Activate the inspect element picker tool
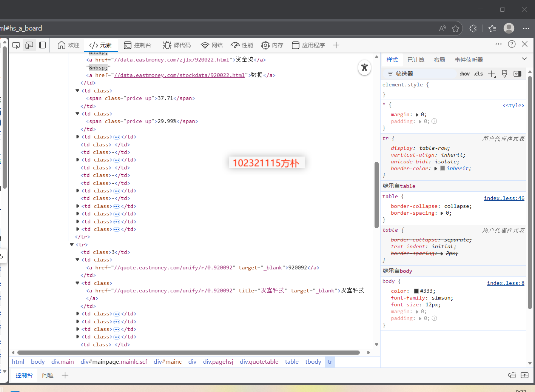535x392 pixels. click(x=16, y=45)
